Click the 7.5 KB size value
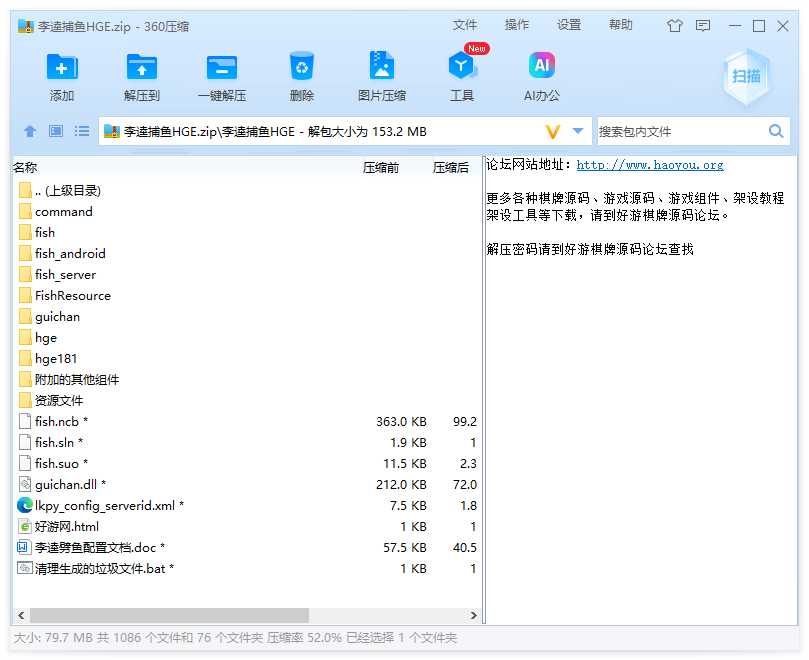Screen dimensions: 809x660 408,506
